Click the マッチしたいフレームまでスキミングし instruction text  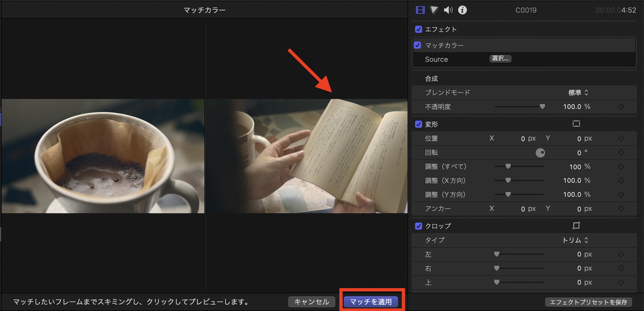click(131, 302)
